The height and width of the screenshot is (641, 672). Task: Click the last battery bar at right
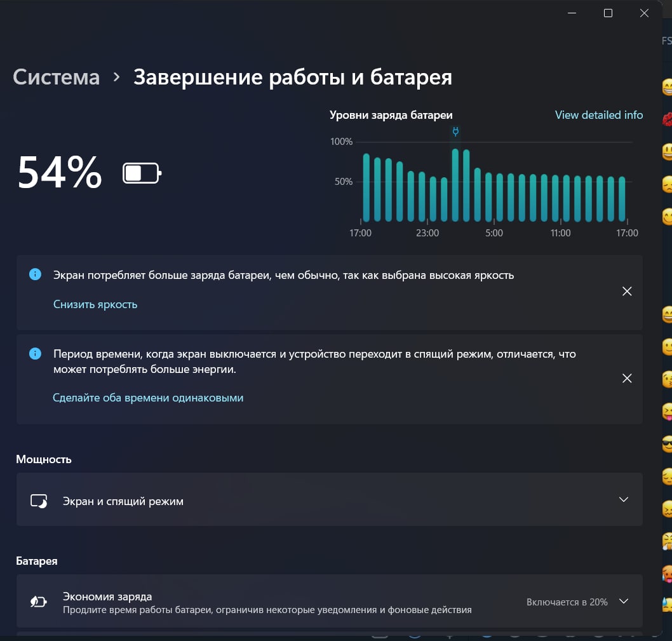pos(622,199)
